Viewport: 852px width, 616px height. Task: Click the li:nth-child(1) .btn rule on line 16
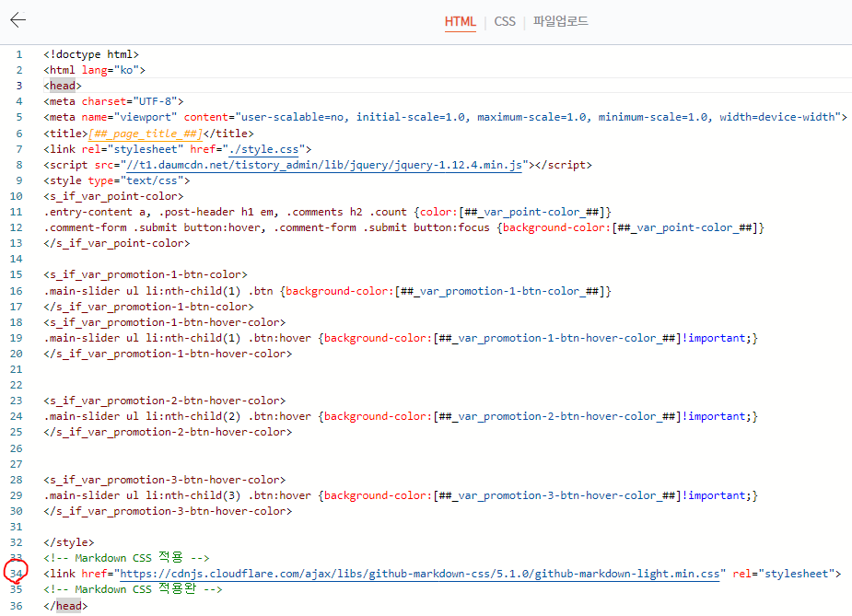[328, 292]
